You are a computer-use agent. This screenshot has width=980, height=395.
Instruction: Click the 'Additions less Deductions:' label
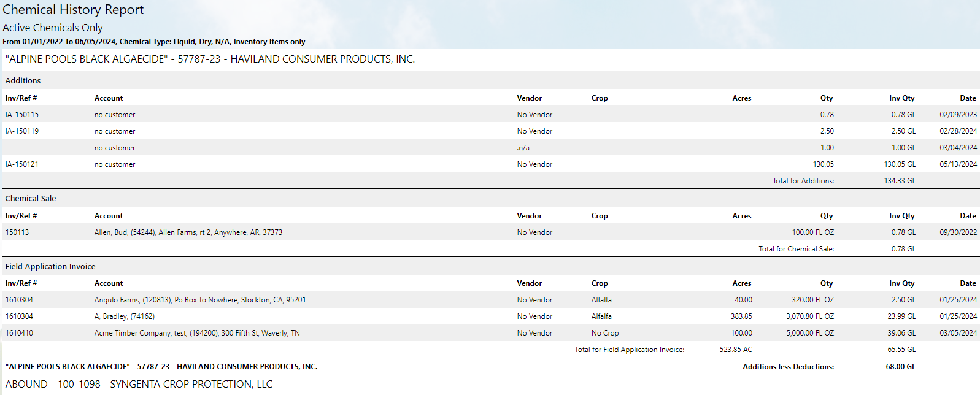789,367
